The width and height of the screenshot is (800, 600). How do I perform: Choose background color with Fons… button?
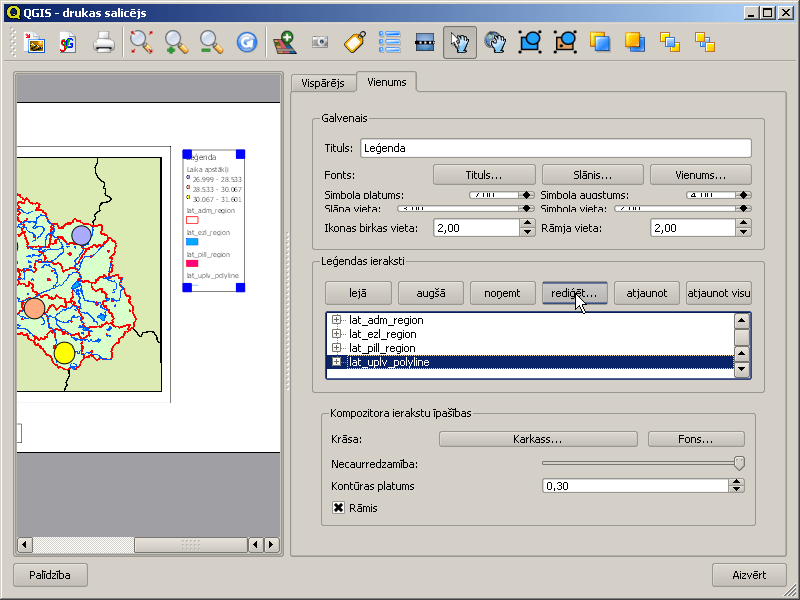[x=696, y=439]
